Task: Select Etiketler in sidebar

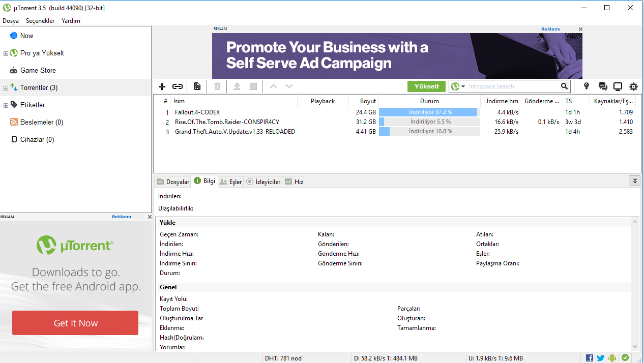Action: tap(33, 105)
